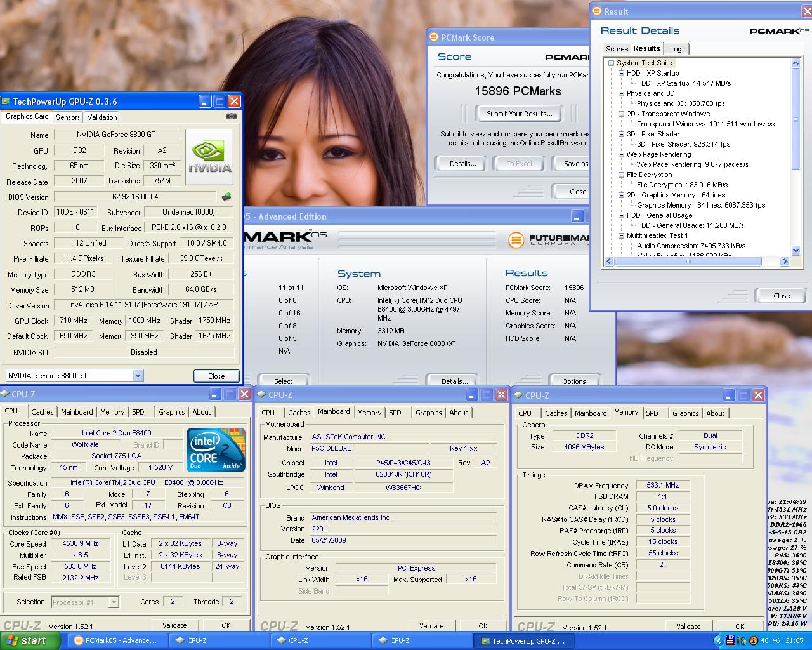Click the PCMark Score window title icon
812x650 pixels.
(433, 37)
